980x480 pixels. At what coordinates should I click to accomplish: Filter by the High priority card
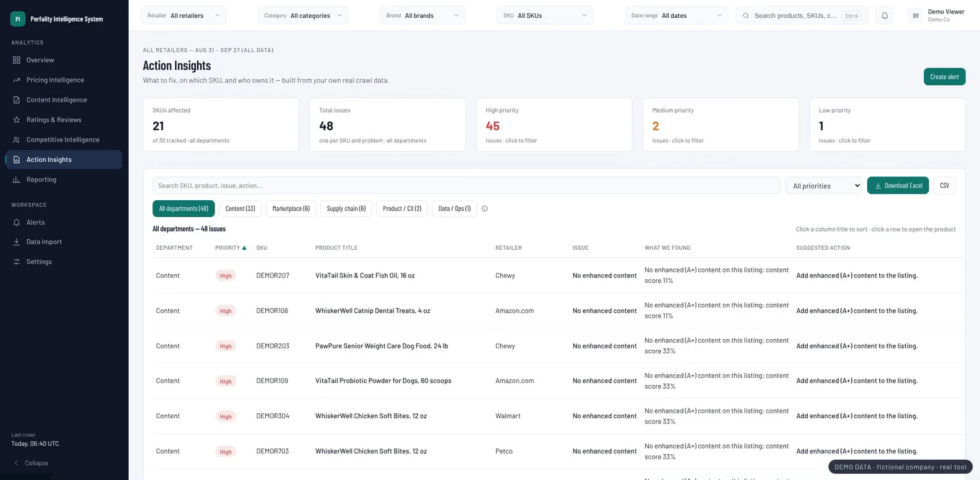pyautogui.click(x=554, y=125)
